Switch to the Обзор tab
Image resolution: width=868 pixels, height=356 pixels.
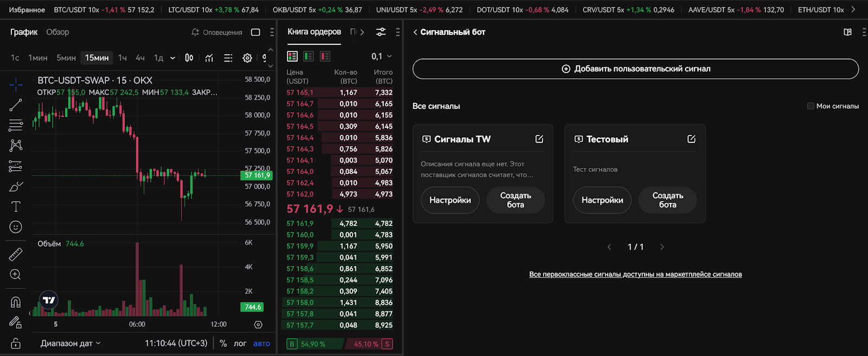[58, 32]
